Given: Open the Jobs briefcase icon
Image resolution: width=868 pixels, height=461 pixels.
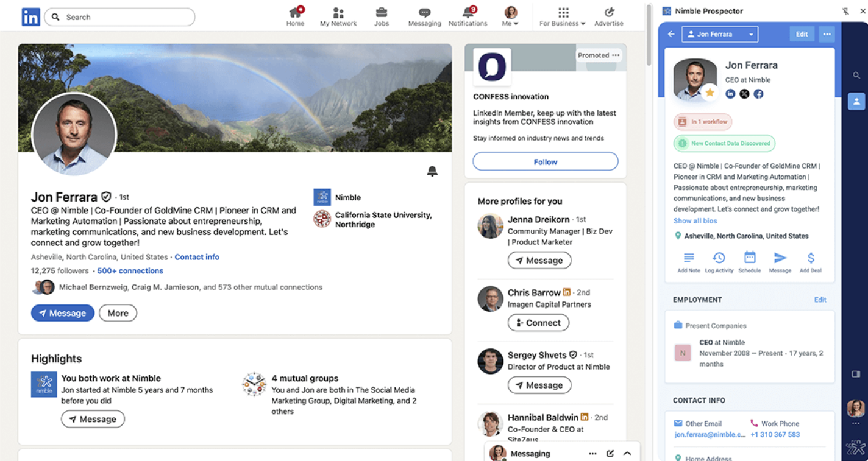Looking at the screenshot, I should point(382,16).
